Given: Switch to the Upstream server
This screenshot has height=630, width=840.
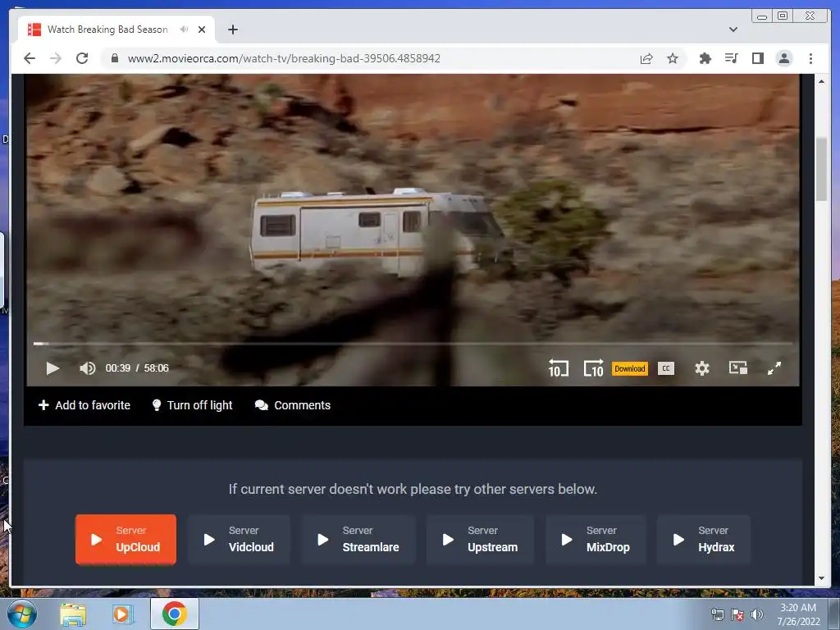Looking at the screenshot, I should pos(480,539).
